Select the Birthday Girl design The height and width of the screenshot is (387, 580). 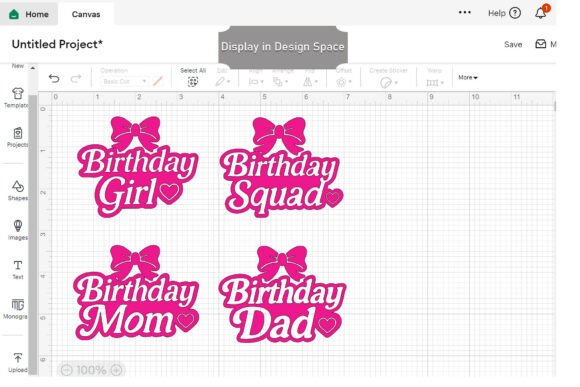coord(138,166)
